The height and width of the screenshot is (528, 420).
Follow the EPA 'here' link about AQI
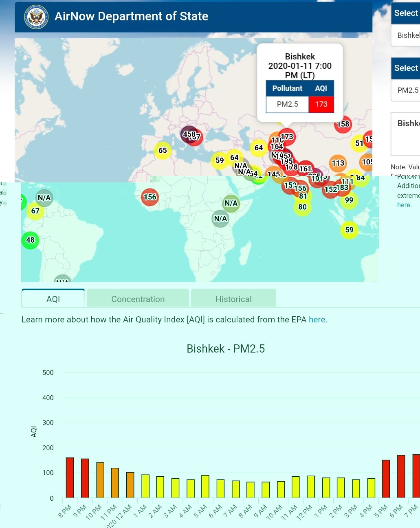(x=317, y=320)
